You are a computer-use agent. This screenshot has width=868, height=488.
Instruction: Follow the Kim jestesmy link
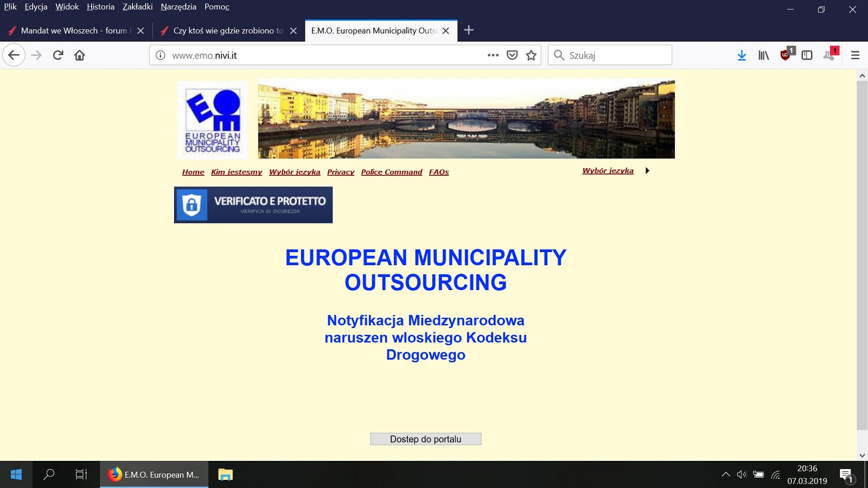pyautogui.click(x=237, y=172)
